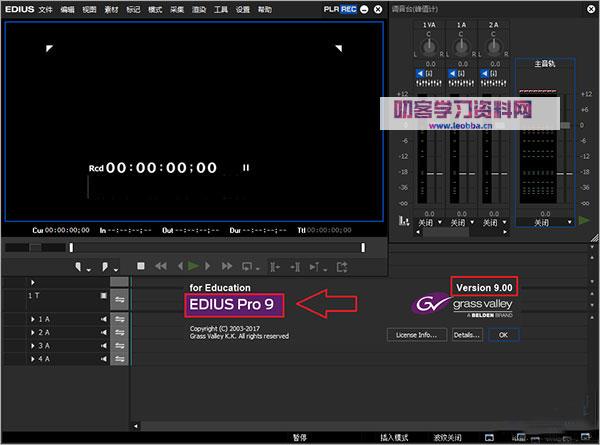Open the 文件 (File) menu
Viewport: 600px width, 445px height.
click(x=46, y=10)
